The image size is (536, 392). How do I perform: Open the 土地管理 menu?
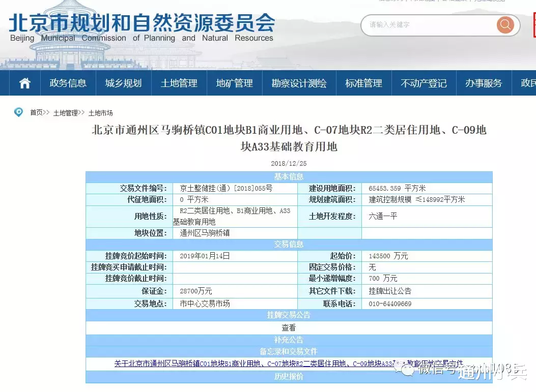(179, 83)
